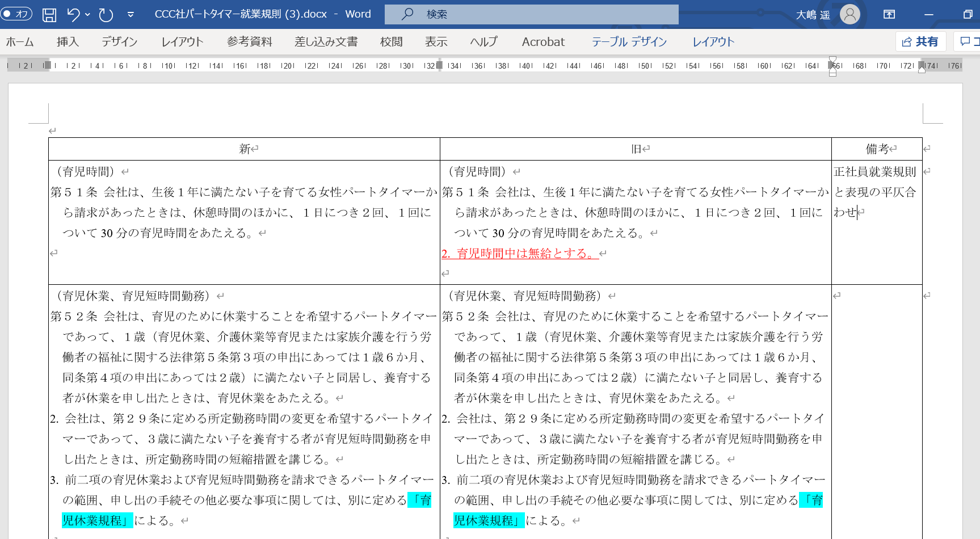Click the comments speech bubble button
The image size is (980, 539).
click(x=968, y=41)
